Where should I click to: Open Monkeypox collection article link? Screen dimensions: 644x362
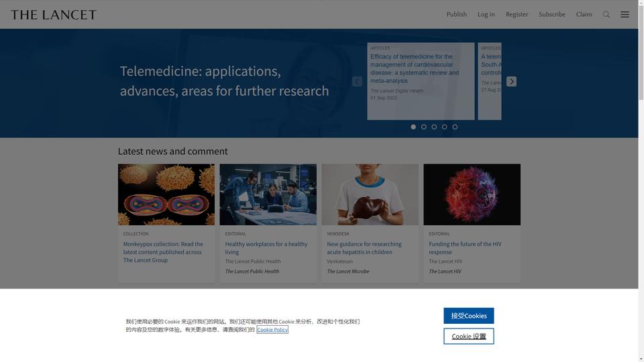point(163,252)
